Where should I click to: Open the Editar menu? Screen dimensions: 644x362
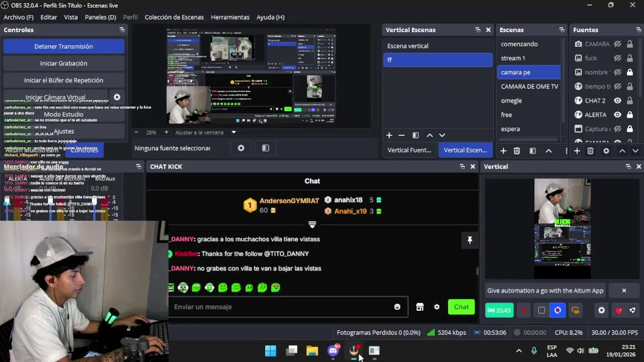point(49,17)
